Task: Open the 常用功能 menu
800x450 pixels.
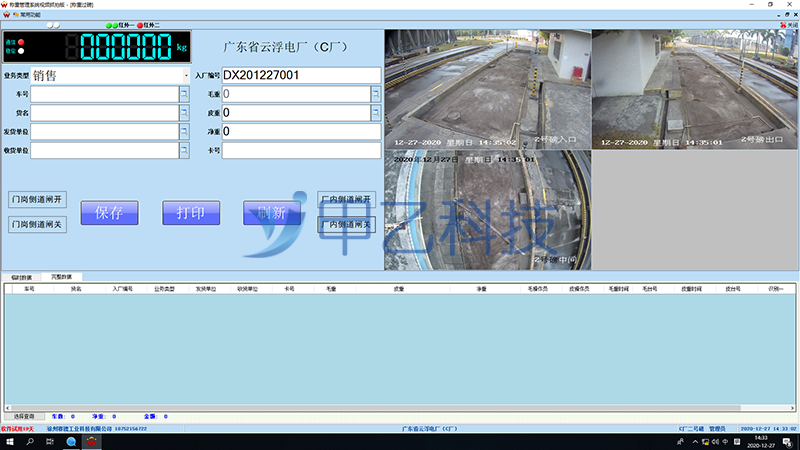Action: [27, 13]
